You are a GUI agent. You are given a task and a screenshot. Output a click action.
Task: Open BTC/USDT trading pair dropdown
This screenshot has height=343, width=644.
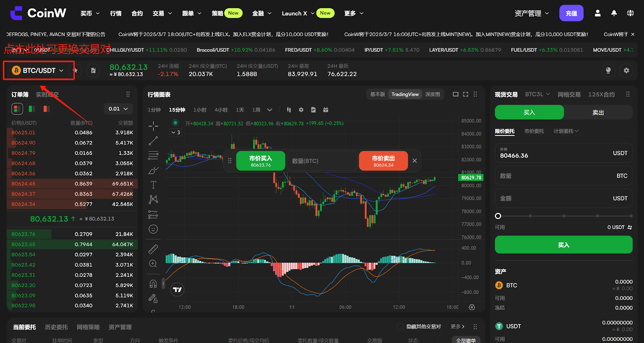39,70
